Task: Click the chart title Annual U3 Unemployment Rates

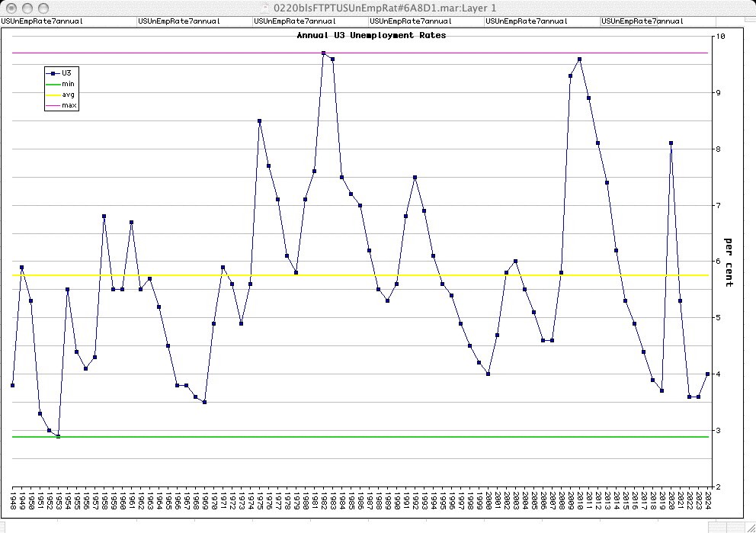Action: point(371,35)
